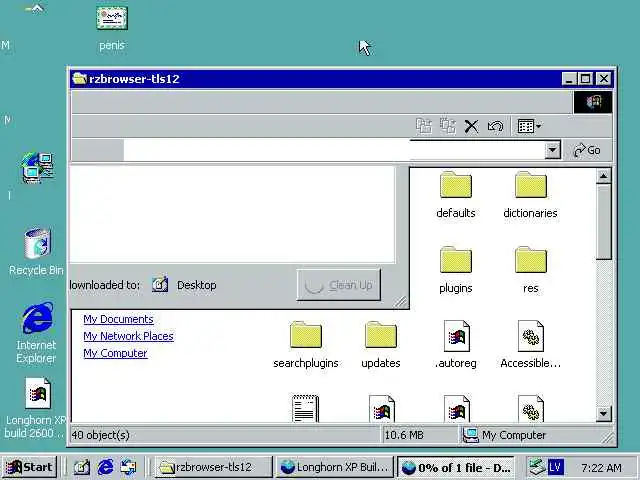The image size is (640, 480).
Task: Click the address bar input field
Action: click(x=334, y=150)
